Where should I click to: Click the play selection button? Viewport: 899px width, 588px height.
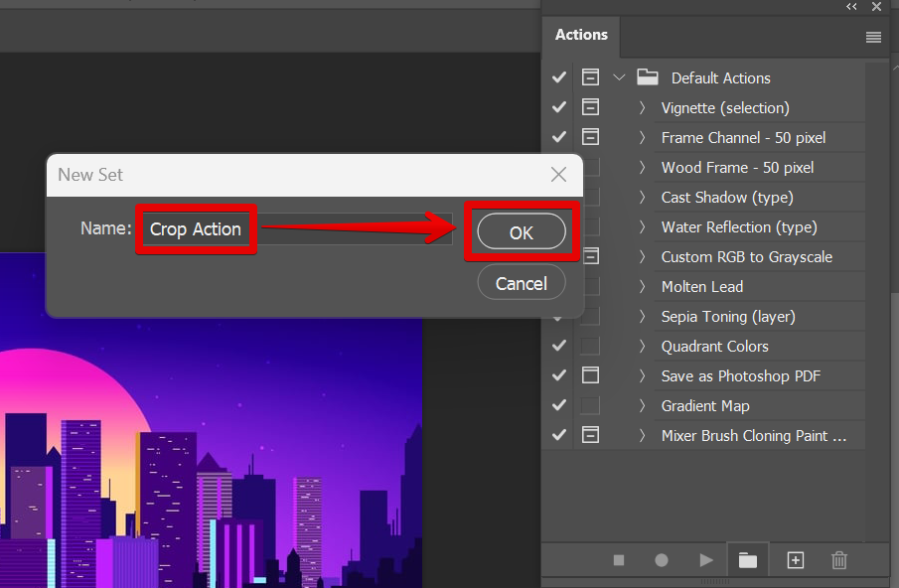tap(706, 560)
